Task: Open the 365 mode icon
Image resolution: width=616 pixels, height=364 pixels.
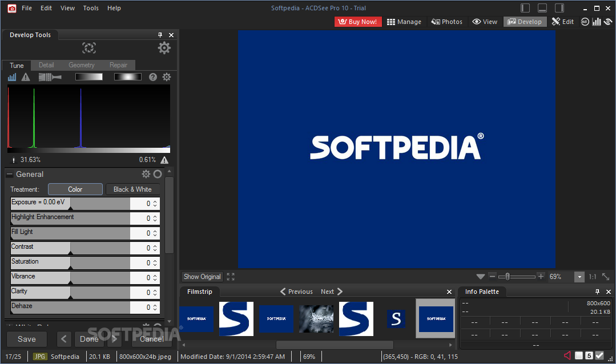Action: point(585,22)
